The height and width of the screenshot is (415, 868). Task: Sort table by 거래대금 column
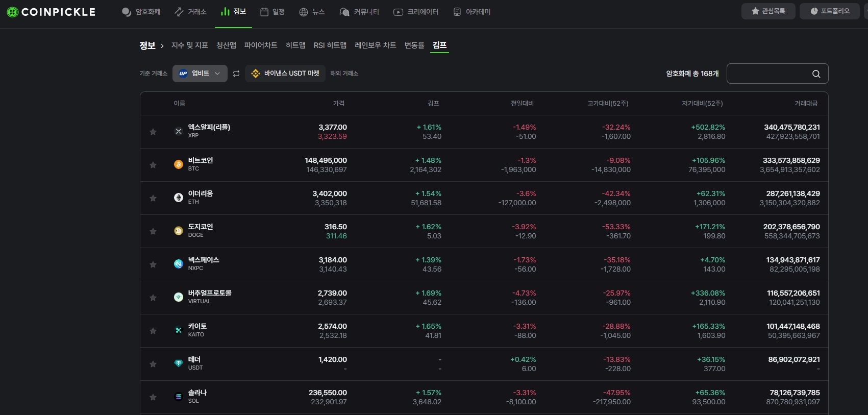(x=806, y=104)
